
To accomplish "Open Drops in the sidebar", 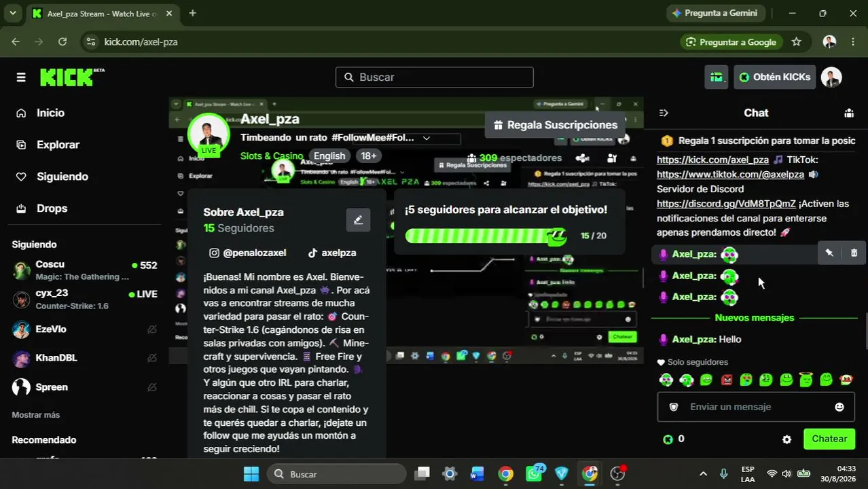I will click(52, 209).
